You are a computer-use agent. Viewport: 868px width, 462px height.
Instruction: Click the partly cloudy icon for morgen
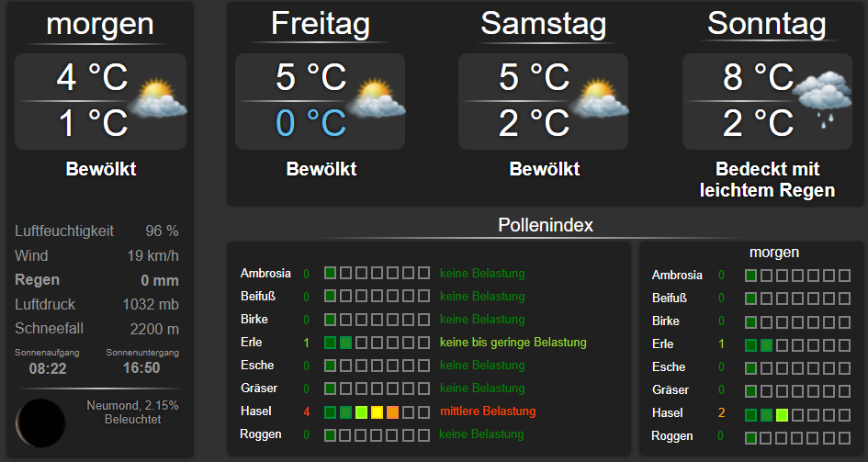158,99
